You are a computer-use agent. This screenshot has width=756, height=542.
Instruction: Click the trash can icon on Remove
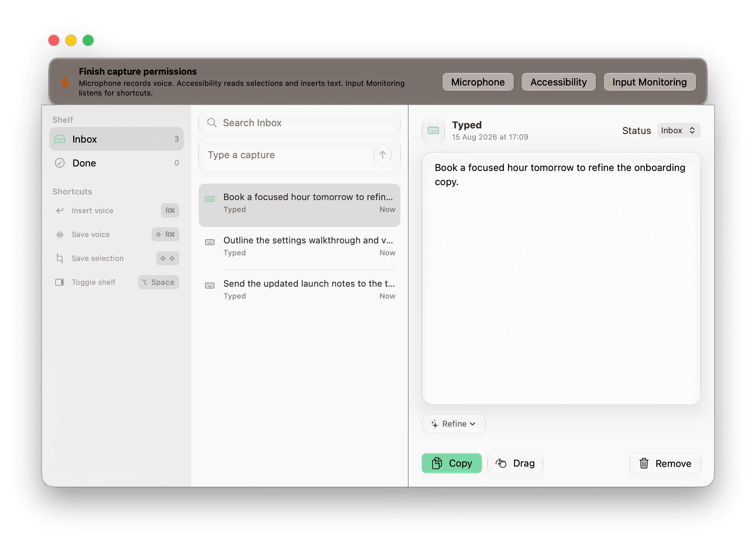644,463
